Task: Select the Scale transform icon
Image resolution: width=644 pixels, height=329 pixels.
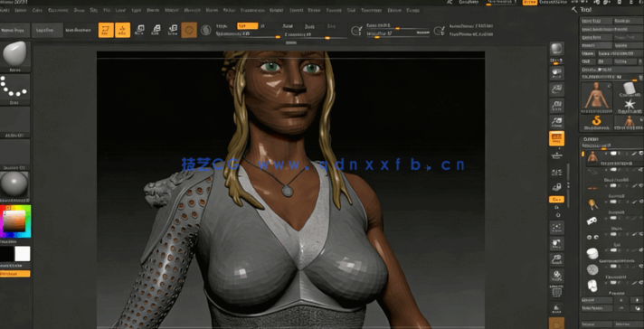Action: (156, 30)
